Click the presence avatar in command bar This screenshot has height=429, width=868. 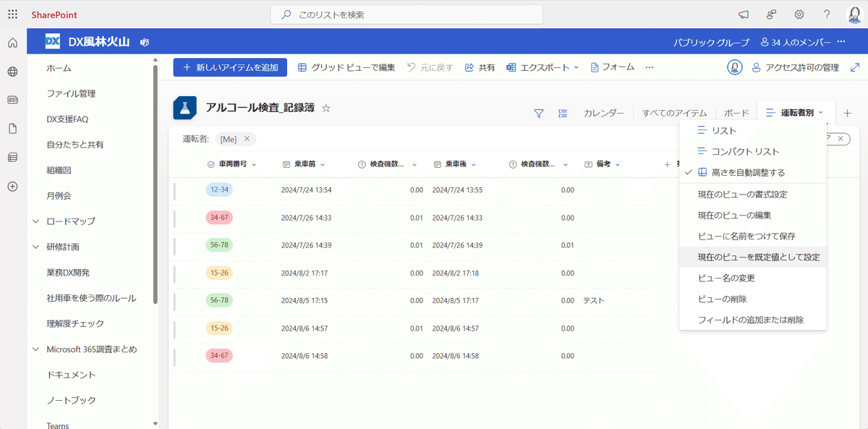click(735, 67)
